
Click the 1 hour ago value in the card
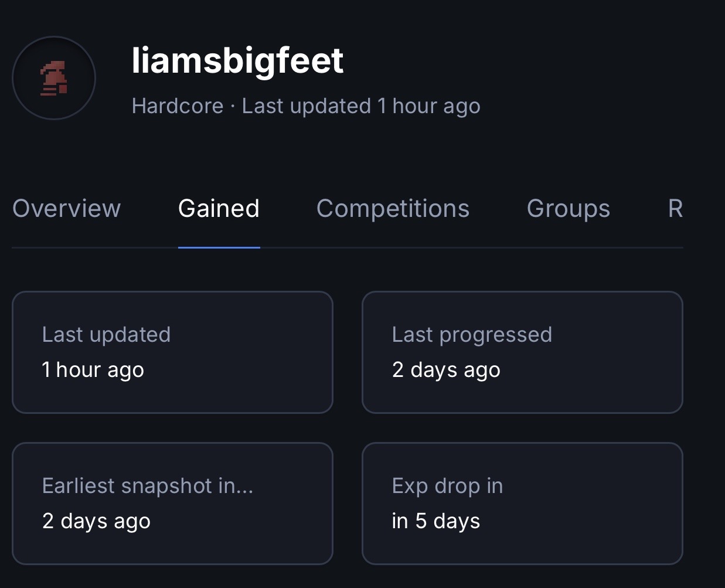pyautogui.click(x=93, y=370)
